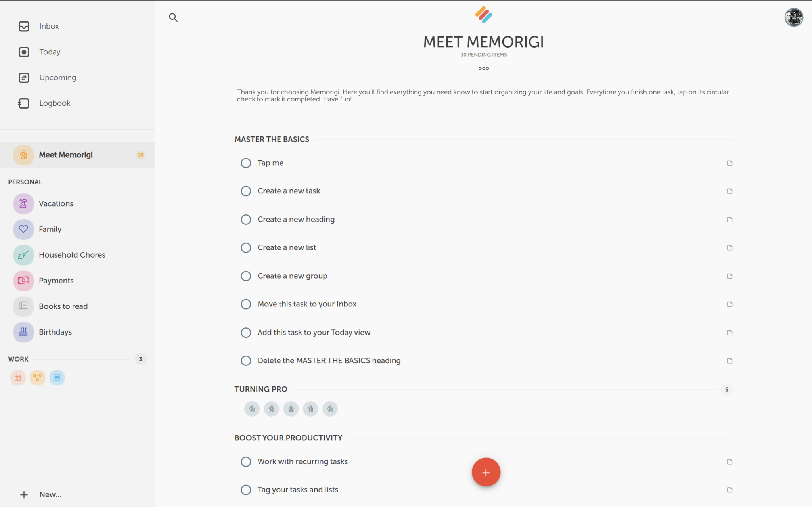The width and height of the screenshot is (812, 507).
Task: Expand the Work group counter badge
Action: pyautogui.click(x=140, y=359)
